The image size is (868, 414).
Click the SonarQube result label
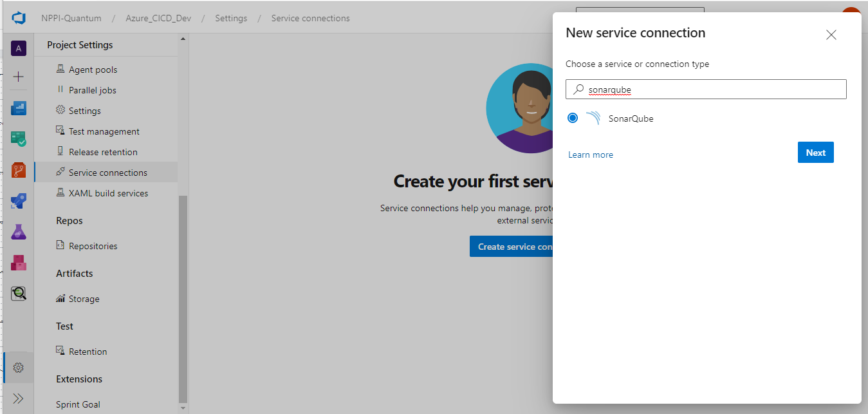coord(631,118)
